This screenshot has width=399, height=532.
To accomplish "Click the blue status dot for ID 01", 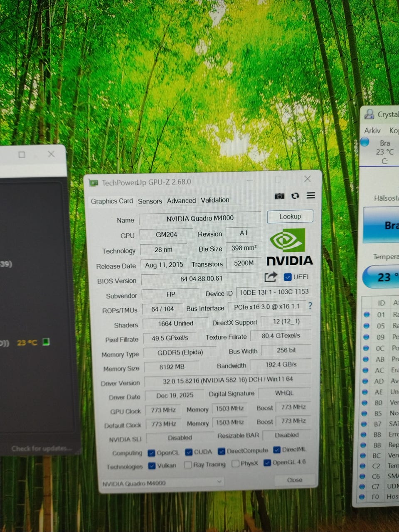I will point(367,315).
